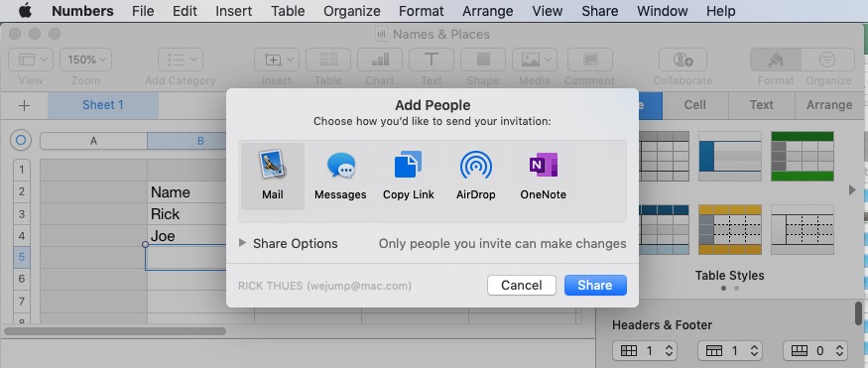The width and height of the screenshot is (868, 368).
Task: Click the Table toolbar icon
Action: (328, 60)
